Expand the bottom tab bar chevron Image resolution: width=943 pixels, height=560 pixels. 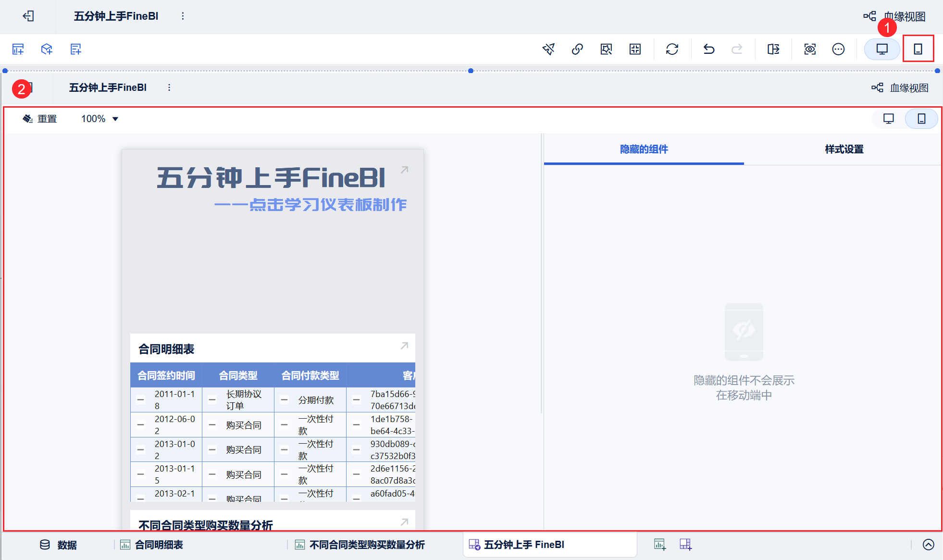tap(928, 545)
